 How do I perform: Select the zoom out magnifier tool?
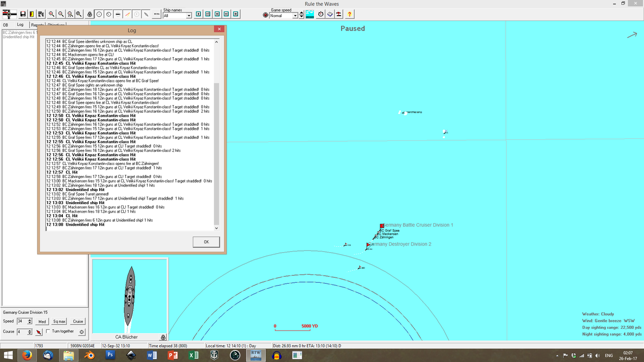click(x=60, y=14)
